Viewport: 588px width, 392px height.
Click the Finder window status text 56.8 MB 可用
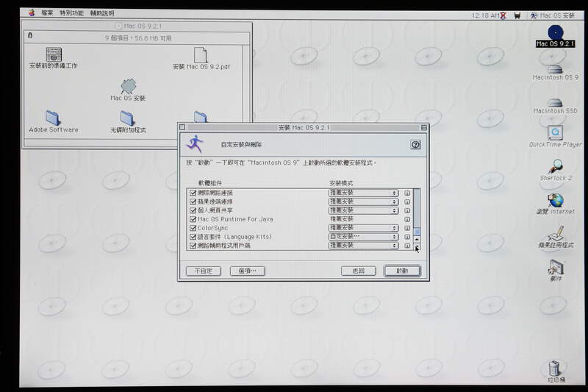coord(153,38)
